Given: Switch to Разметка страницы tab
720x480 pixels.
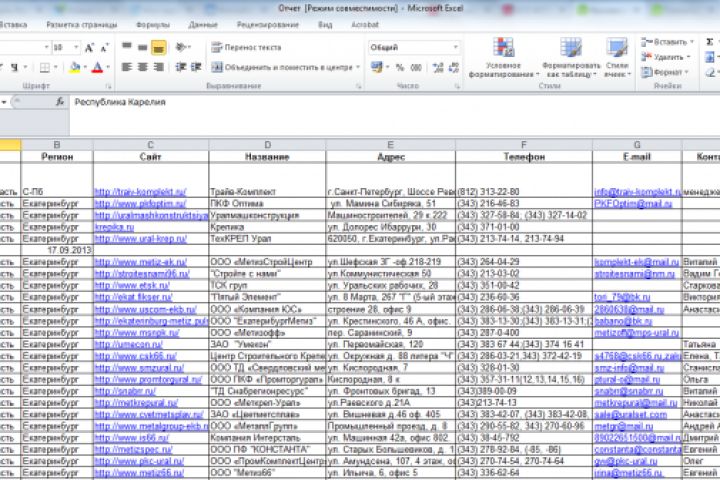Looking at the screenshot, I should [x=82, y=25].
